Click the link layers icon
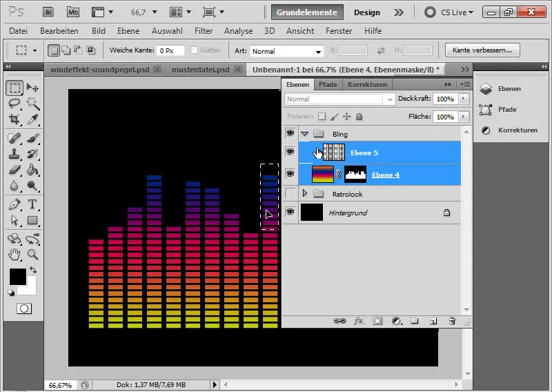The width and height of the screenshot is (552, 392). coord(339,321)
